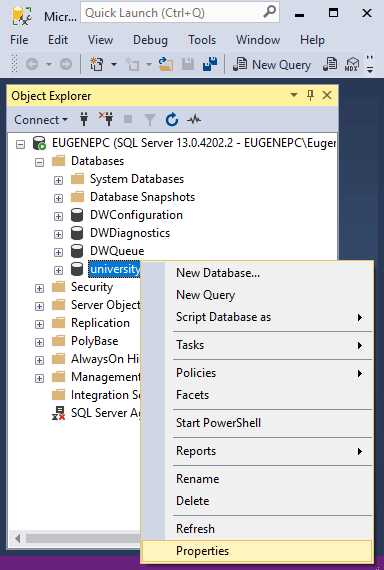Screen dimensions: 384x570
Task: Expand the DWConfiguration database node
Action: click(x=58, y=216)
